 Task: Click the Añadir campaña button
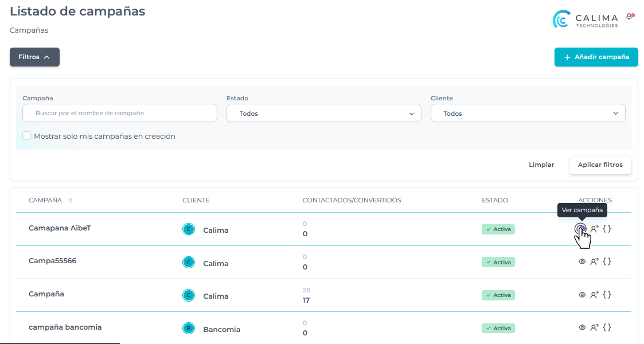tap(596, 57)
